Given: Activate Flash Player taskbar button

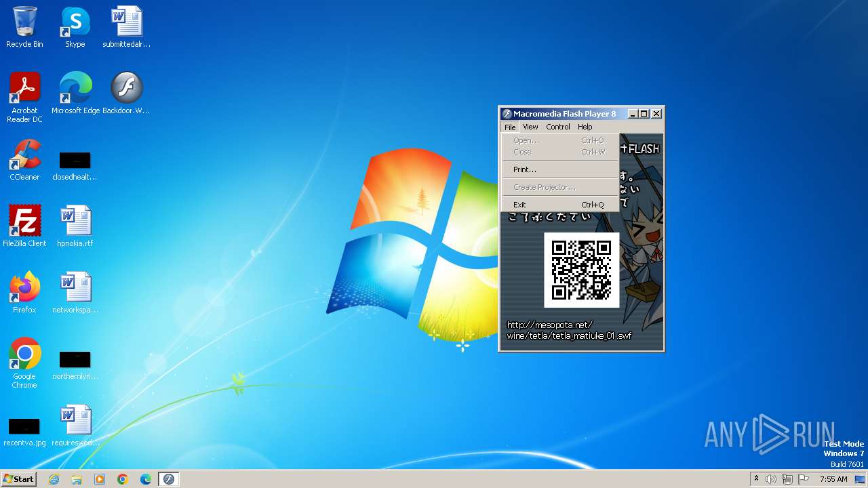Looking at the screenshot, I should [x=169, y=479].
